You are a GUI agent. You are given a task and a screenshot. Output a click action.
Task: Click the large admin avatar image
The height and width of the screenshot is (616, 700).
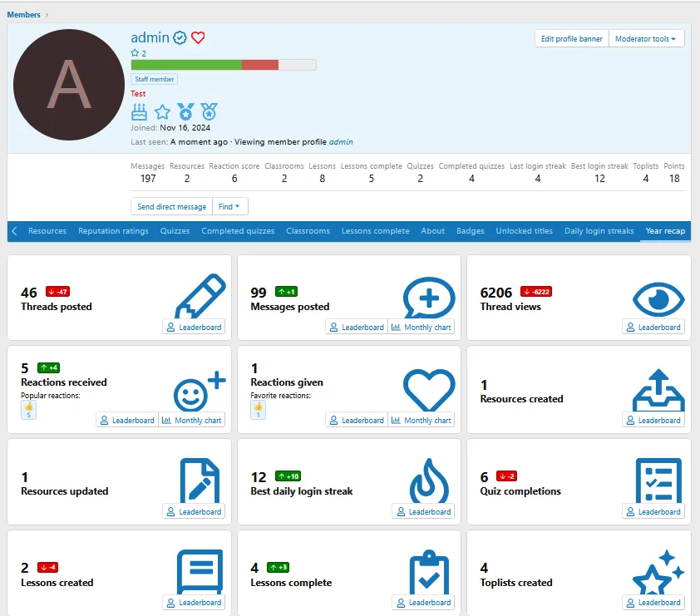(x=69, y=85)
